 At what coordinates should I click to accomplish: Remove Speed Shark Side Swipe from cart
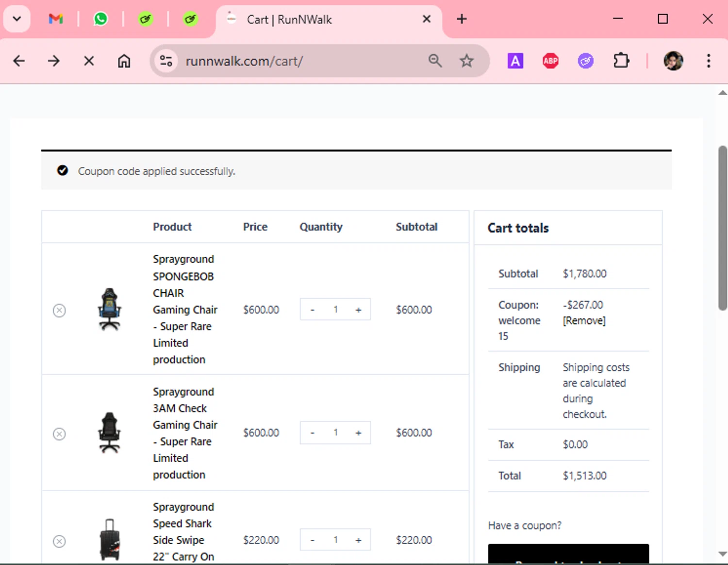click(x=59, y=541)
